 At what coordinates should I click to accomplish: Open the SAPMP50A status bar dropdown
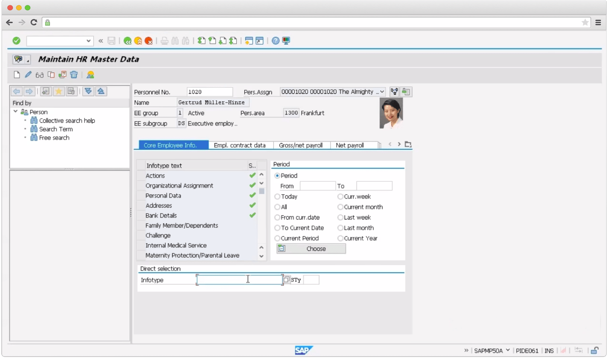pyautogui.click(x=508, y=350)
